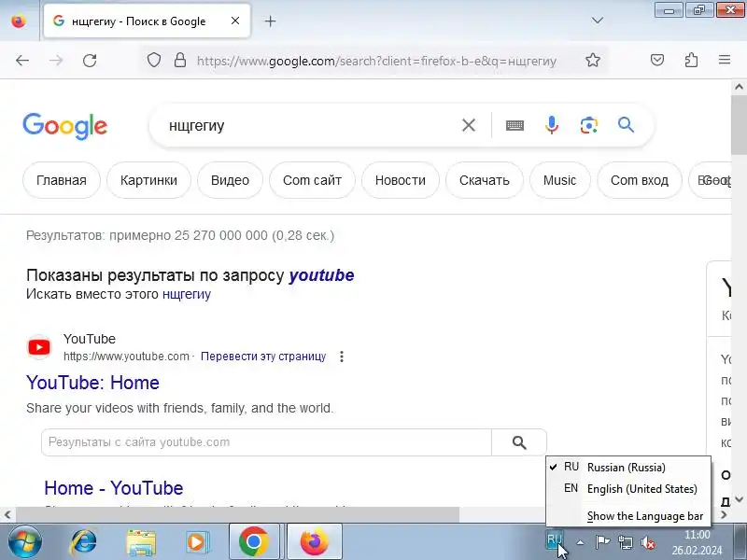Click the padlock site security icon
The width and height of the screenshot is (747, 560).
tap(180, 61)
